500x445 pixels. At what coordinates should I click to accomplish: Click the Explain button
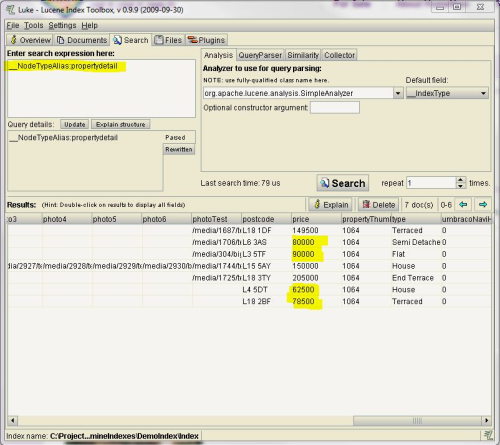[x=331, y=205]
